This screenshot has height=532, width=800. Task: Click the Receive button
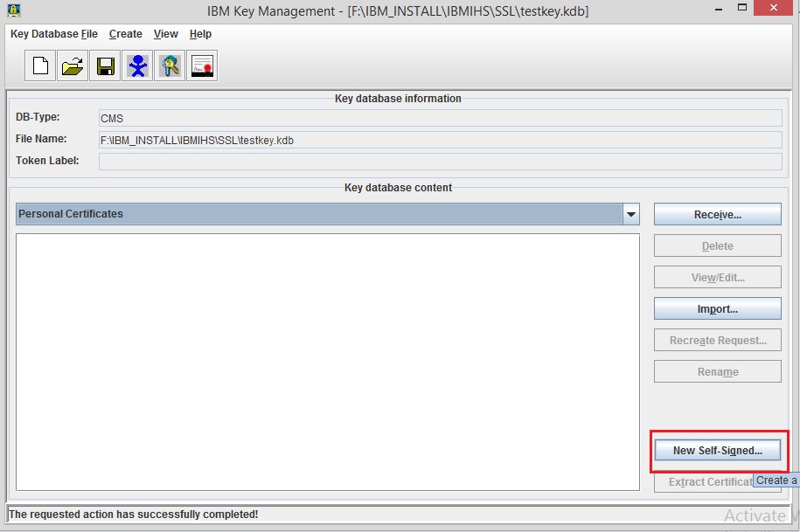[717, 213]
